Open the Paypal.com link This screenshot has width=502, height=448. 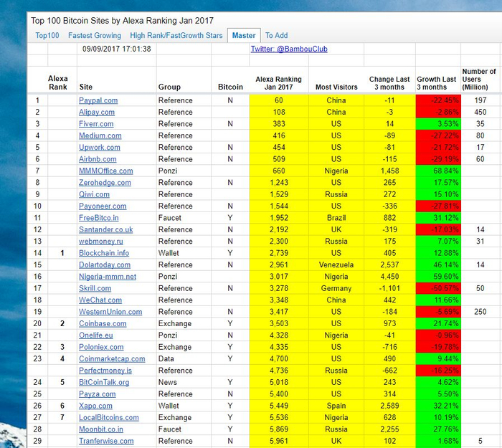coord(98,100)
